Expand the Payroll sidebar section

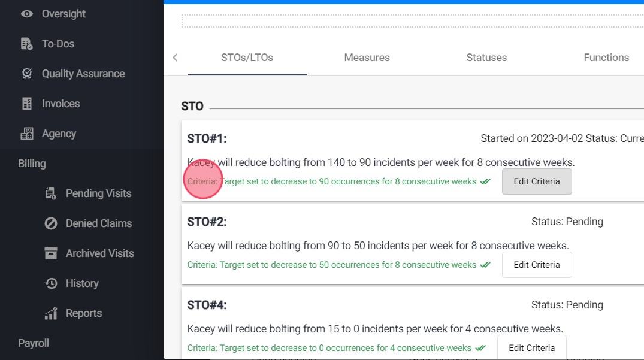34,343
